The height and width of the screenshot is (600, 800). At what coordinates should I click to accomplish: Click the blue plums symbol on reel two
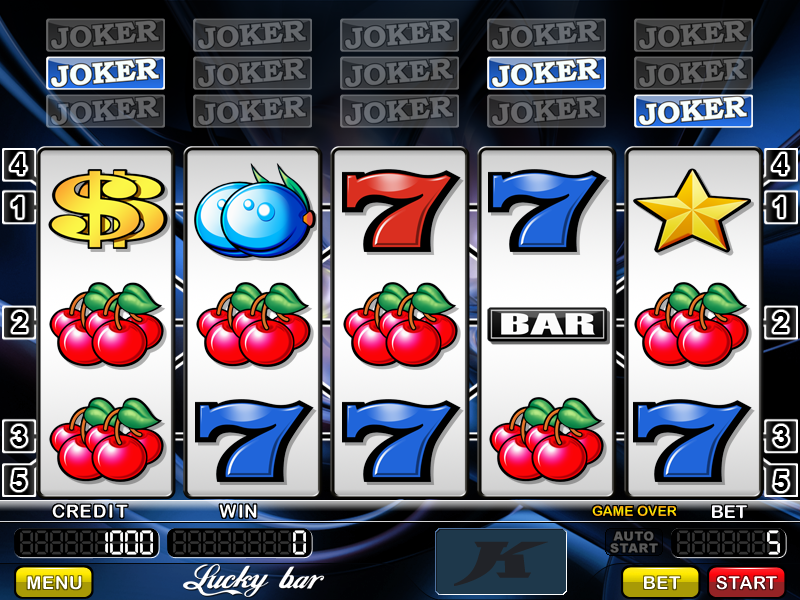click(x=255, y=211)
